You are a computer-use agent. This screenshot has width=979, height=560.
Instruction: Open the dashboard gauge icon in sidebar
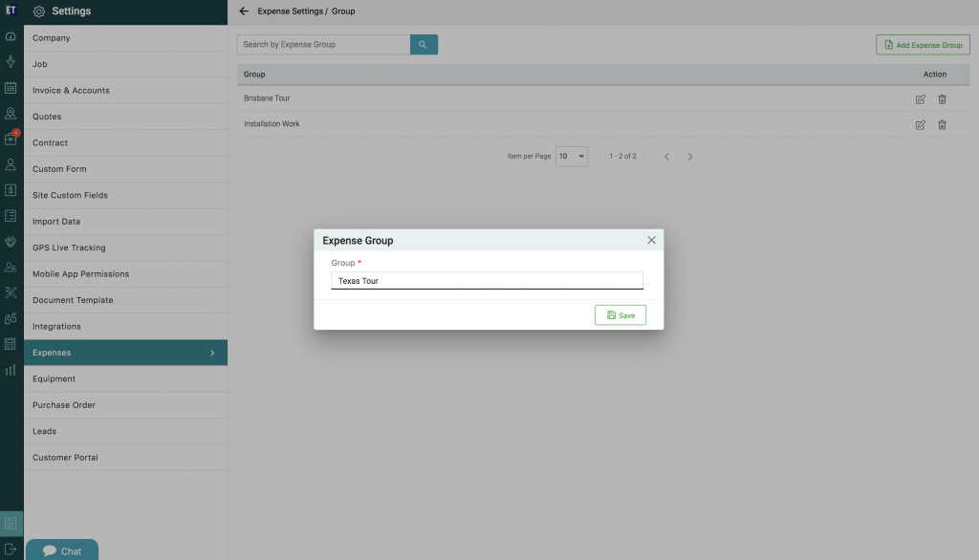pos(11,37)
